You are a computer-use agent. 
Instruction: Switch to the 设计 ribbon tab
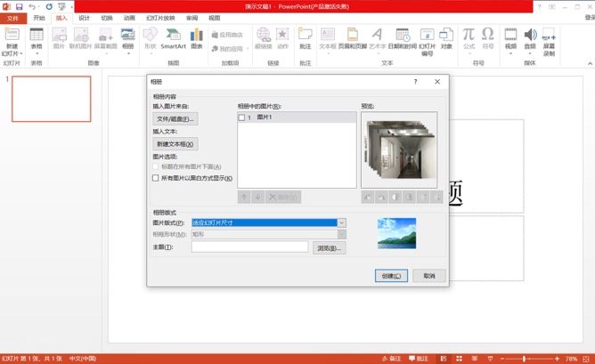84,18
